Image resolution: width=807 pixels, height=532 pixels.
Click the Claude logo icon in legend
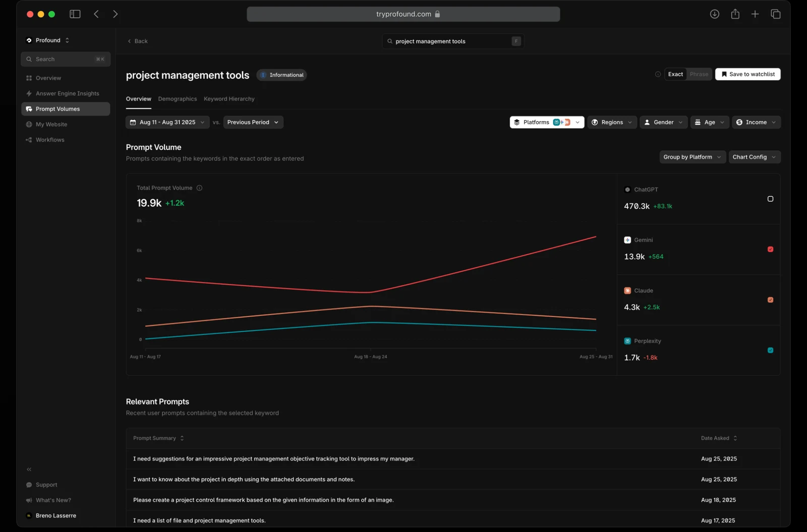coord(627,290)
